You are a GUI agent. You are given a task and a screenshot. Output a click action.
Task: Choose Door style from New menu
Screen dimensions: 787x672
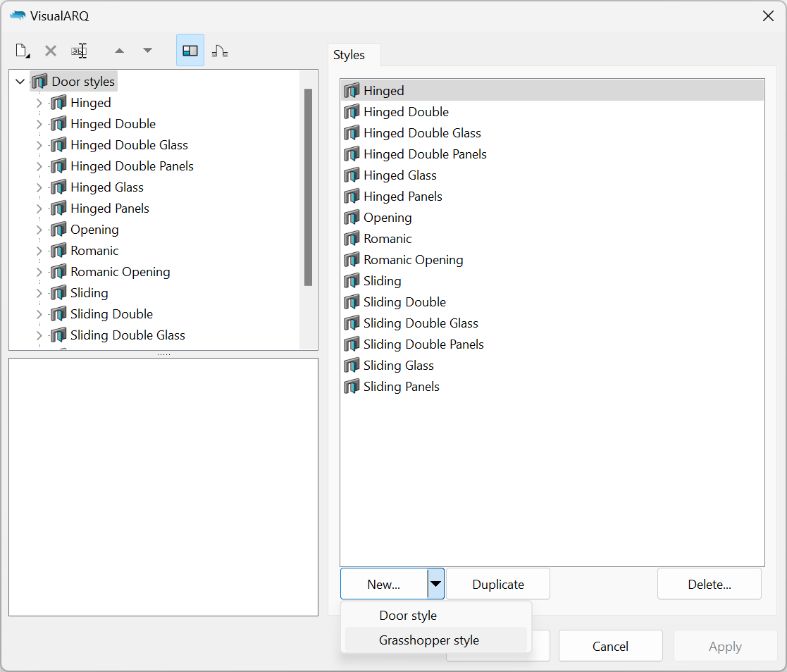435,615
